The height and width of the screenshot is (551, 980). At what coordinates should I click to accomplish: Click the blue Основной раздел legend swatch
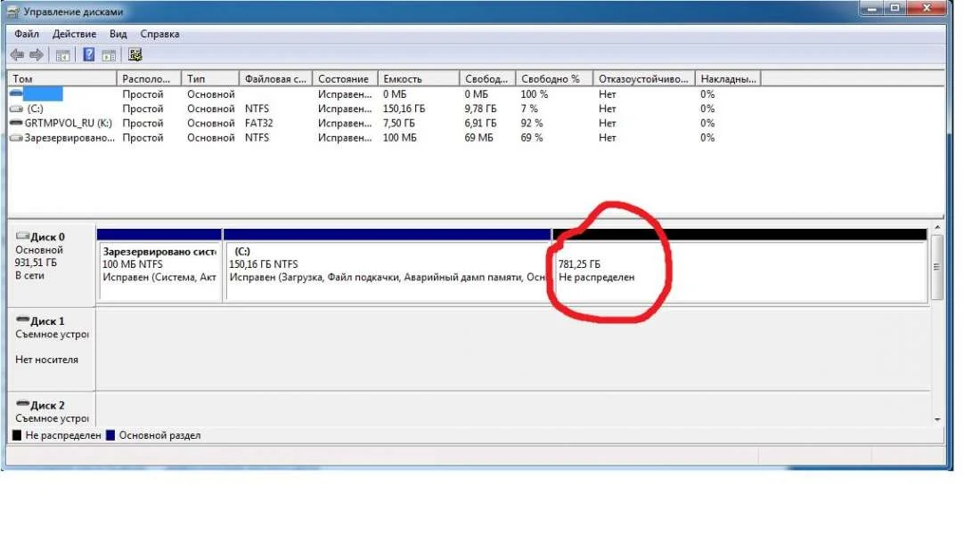pyautogui.click(x=110, y=435)
